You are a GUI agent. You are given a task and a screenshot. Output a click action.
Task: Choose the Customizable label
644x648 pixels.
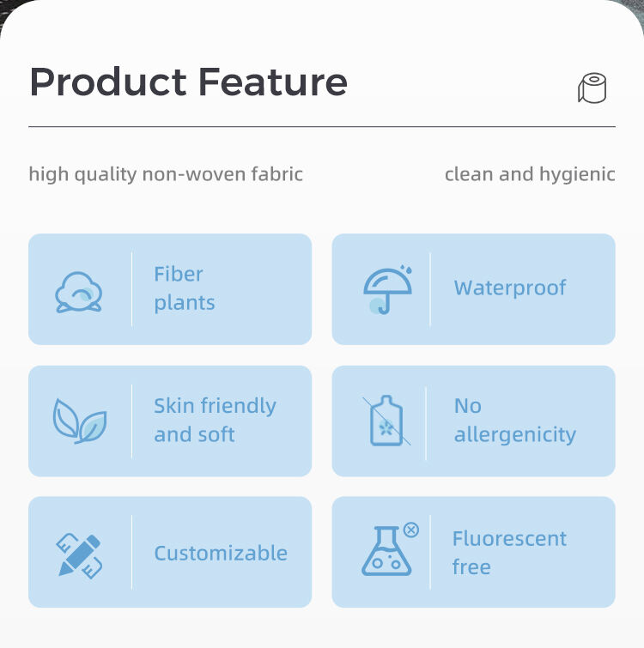coord(221,553)
